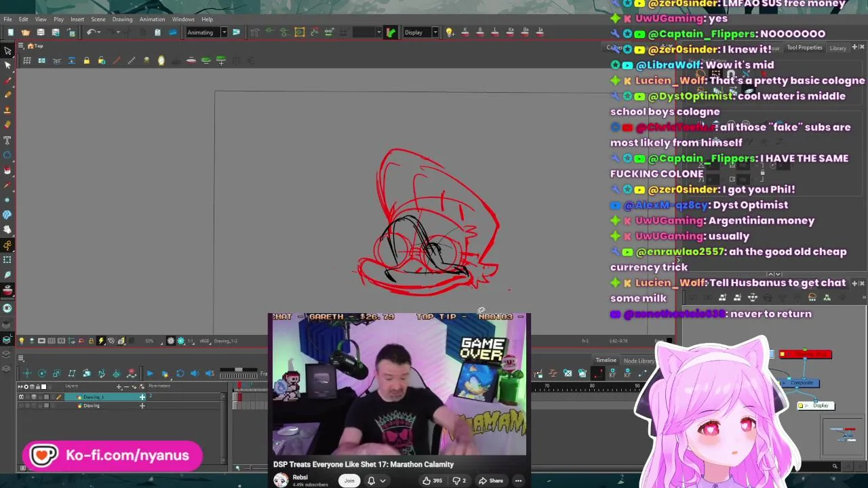Toggle visibility of the Drawing layer
868x488 pixels.
point(20,406)
